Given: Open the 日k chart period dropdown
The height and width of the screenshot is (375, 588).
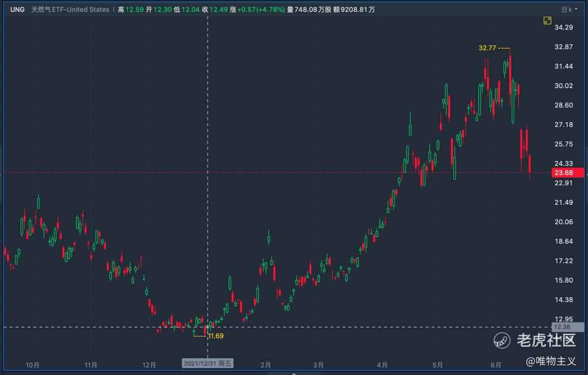Looking at the screenshot, I should tap(566, 10).
